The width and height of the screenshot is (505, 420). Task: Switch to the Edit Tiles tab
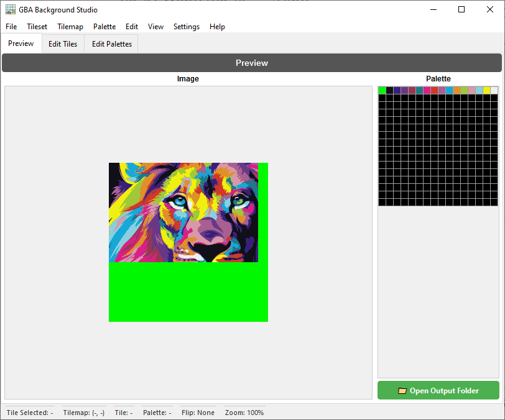[x=63, y=44]
